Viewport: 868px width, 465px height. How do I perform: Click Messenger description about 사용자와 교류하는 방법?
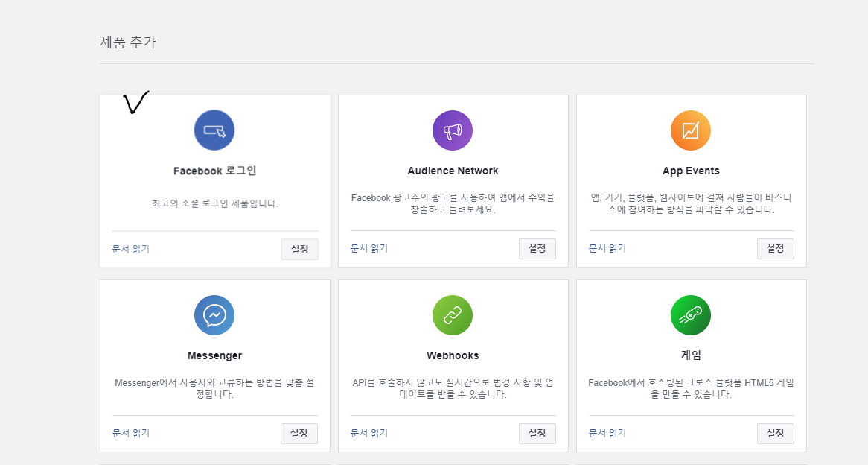tap(215, 388)
